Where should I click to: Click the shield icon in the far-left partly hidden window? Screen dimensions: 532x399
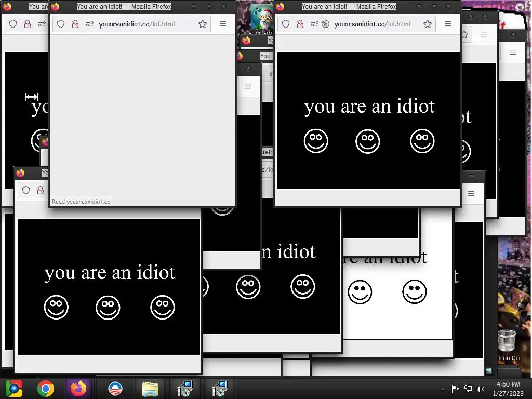[x=13, y=24]
